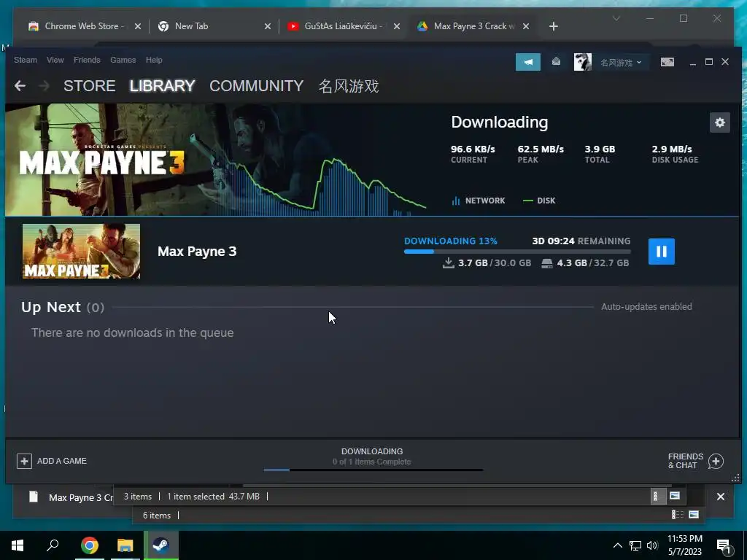The width and height of the screenshot is (747, 560).
Task: Click the Friends chat plus bubble icon
Action: 716,461
